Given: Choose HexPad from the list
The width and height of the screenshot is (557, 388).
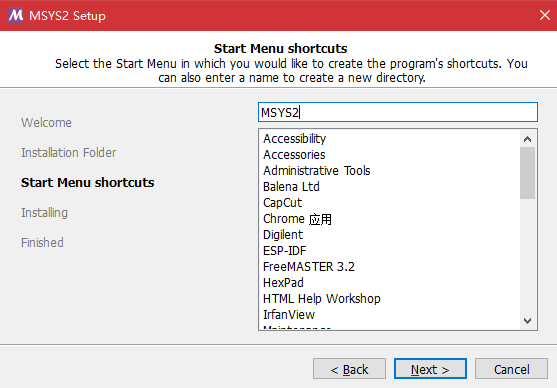Looking at the screenshot, I should point(283,282).
